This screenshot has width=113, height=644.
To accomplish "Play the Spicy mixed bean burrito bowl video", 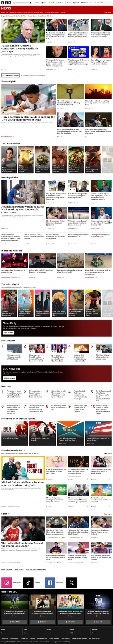I will tap(9, 159).
